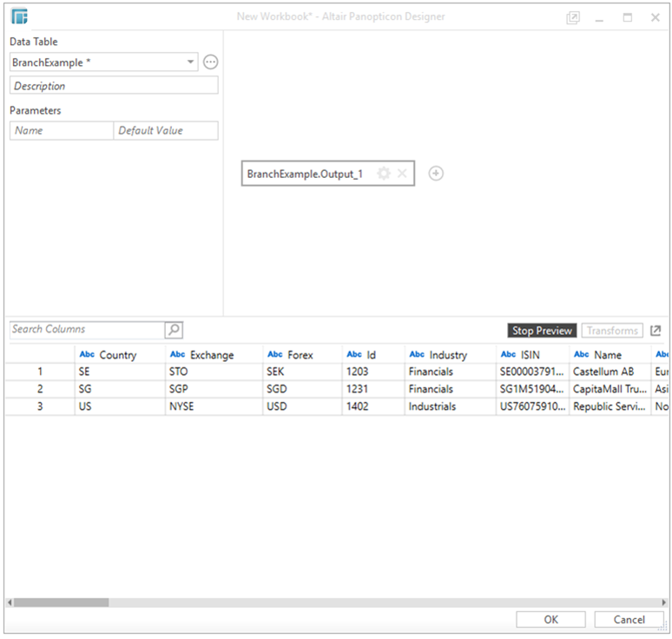Pop out the data preview panel

(x=656, y=331)
